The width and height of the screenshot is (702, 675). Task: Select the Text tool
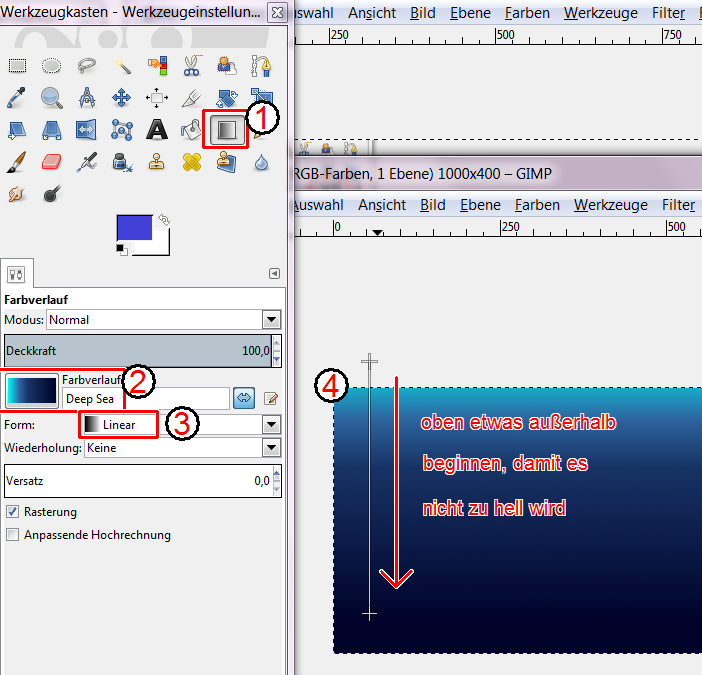click(x=157, y=130)
